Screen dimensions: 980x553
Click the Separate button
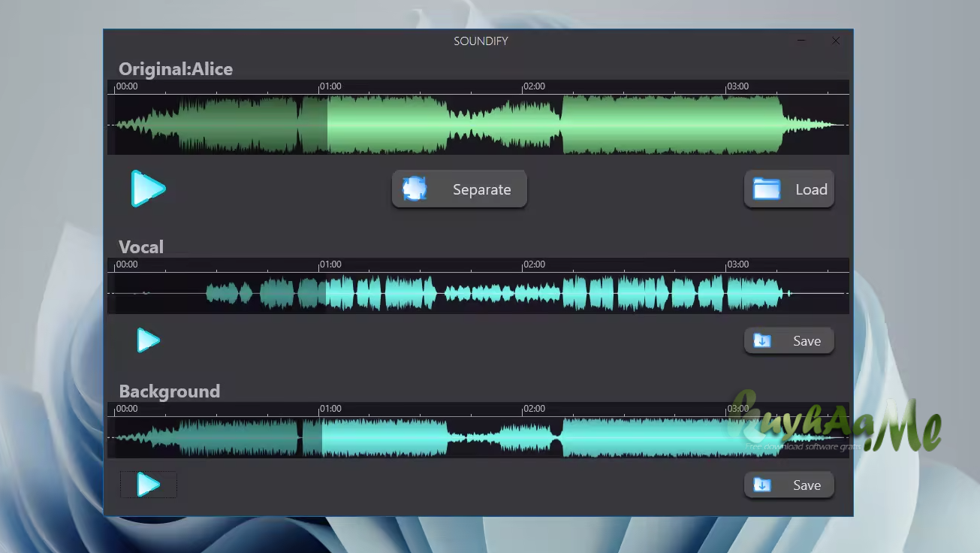pos(460,189)
